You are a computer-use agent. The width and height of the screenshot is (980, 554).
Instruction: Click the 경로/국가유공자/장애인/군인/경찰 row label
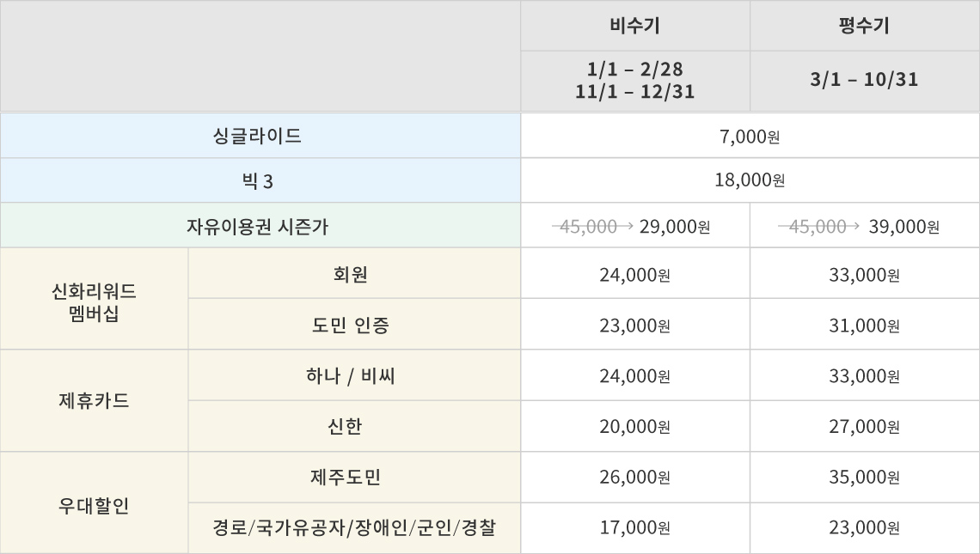pyautogui.click(x=353, y=527)
